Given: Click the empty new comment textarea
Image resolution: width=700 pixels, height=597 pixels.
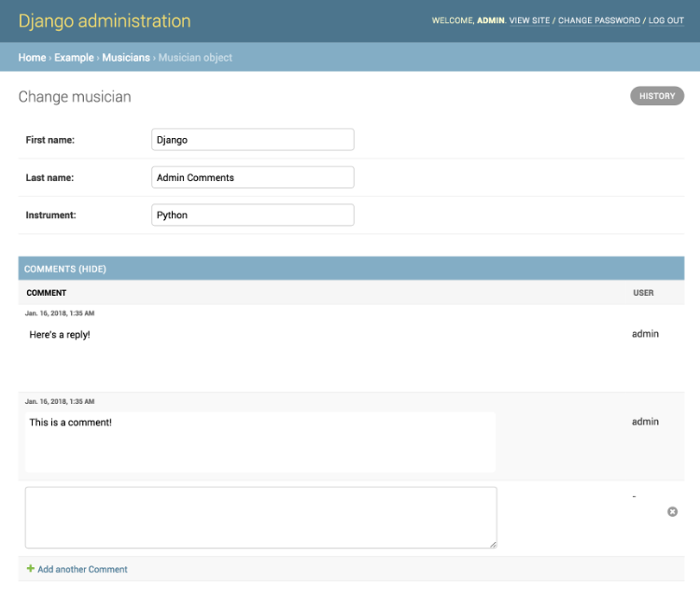Looking at the screenshot, I should pos(261,518).
